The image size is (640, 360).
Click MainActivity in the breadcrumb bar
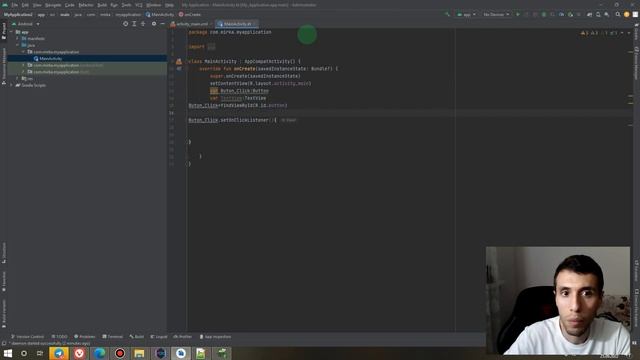point(160,14)
